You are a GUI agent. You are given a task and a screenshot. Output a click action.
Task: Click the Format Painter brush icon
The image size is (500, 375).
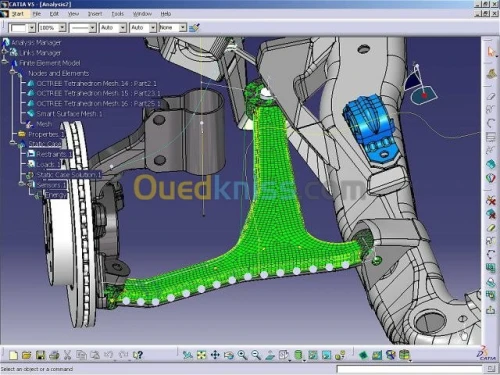(x=194, y=27)
